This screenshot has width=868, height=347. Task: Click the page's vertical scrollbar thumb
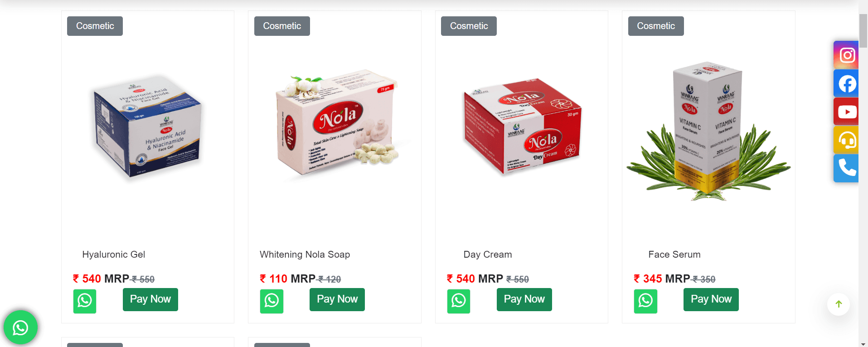[863, 30]
